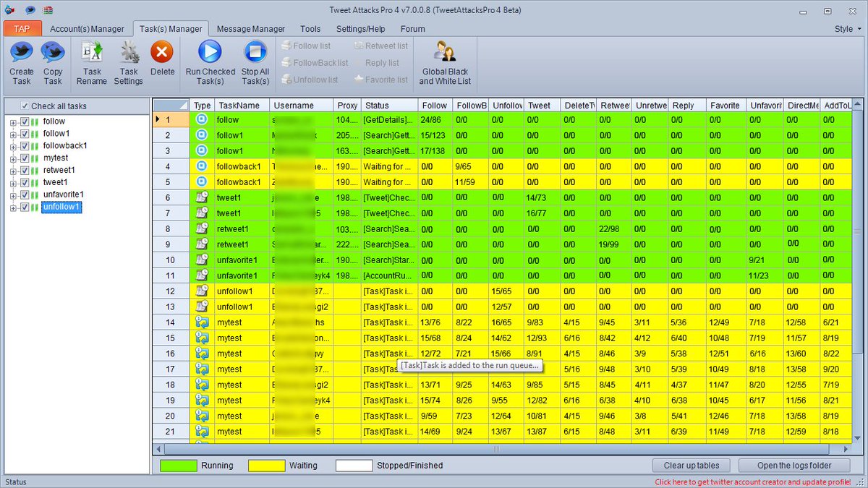This screenshot has height=488, width=868.
Task: Click type icon in row 21
Action: (x=203, y=431)
